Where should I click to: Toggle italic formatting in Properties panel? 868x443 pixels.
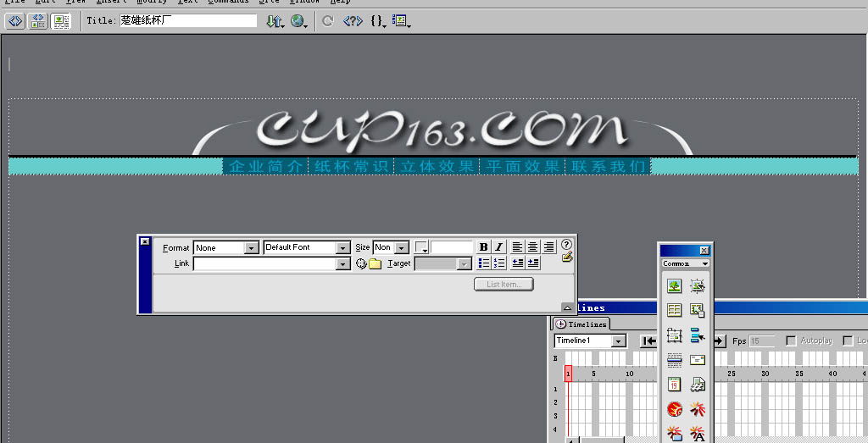498,247
